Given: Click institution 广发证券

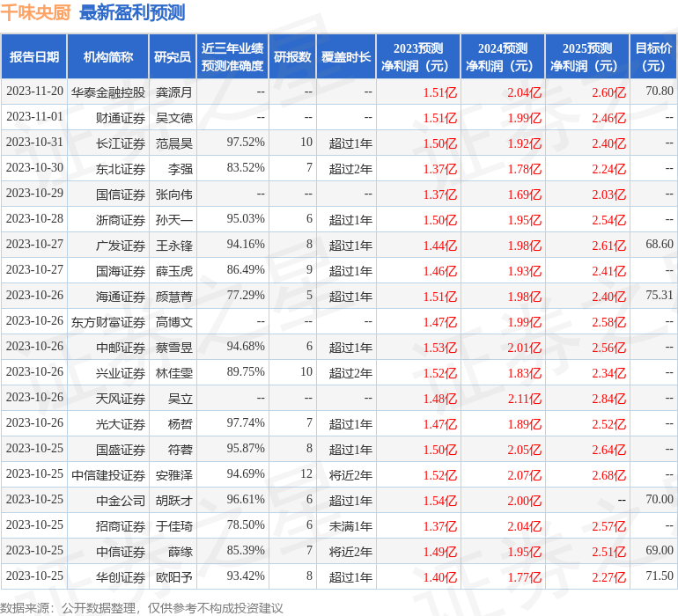Looking at the screenshot, I should click(121, 246).
